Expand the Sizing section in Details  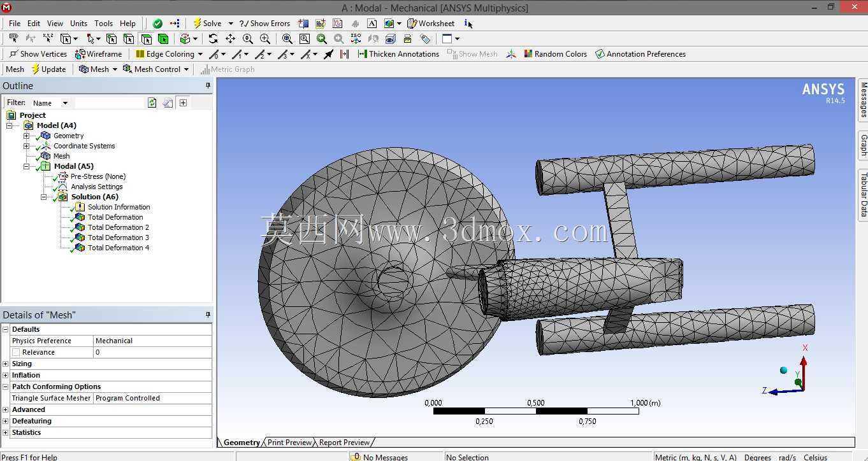[6, 364]
